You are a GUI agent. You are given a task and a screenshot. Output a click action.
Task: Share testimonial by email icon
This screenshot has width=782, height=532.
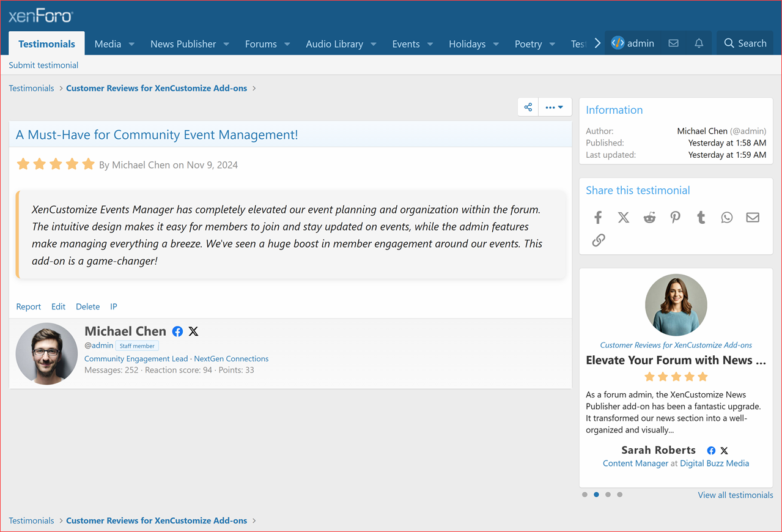pyautogui.click(x=753, y=218)
